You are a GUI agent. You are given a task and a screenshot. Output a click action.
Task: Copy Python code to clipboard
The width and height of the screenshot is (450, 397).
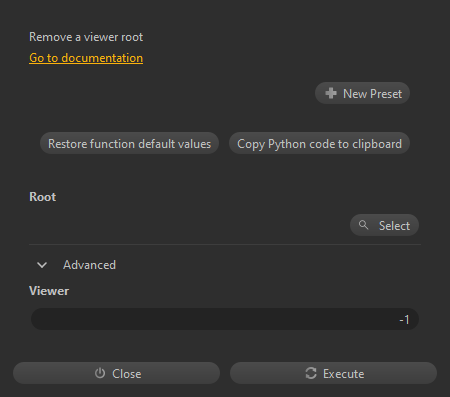(319, 143)
